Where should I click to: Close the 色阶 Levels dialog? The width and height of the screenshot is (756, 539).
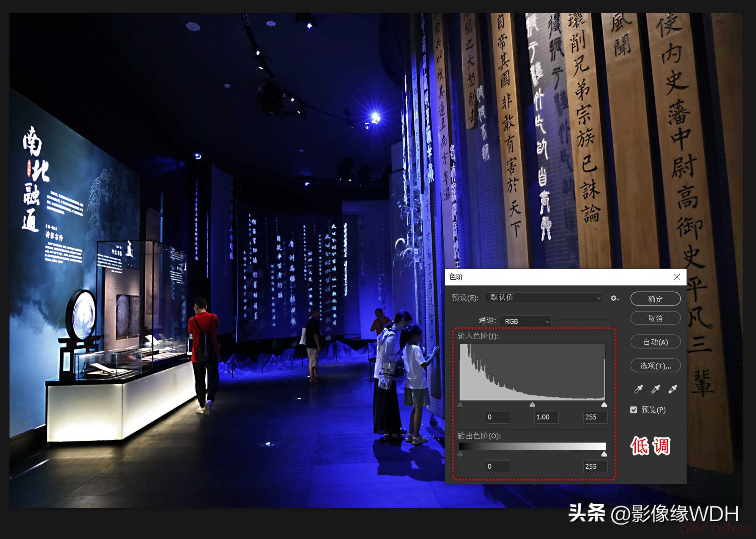pos(677,277)
